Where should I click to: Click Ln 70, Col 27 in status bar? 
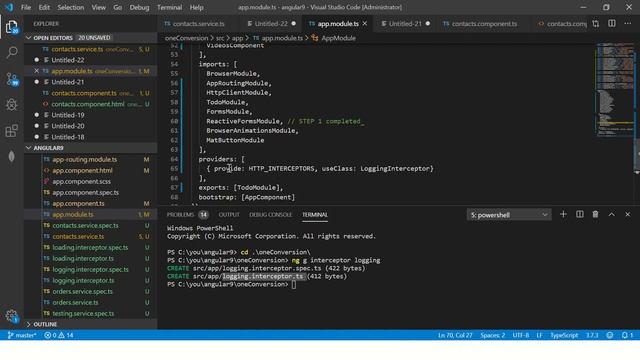[x=455, y=335]
